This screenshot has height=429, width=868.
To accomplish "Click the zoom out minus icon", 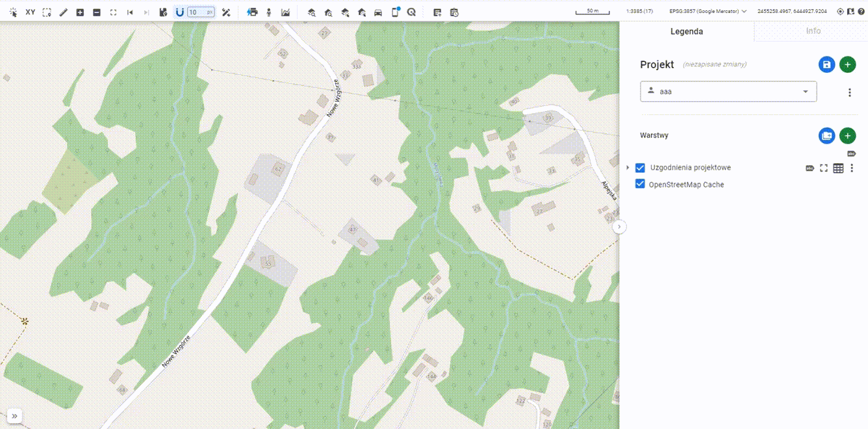I will (97, 12).
